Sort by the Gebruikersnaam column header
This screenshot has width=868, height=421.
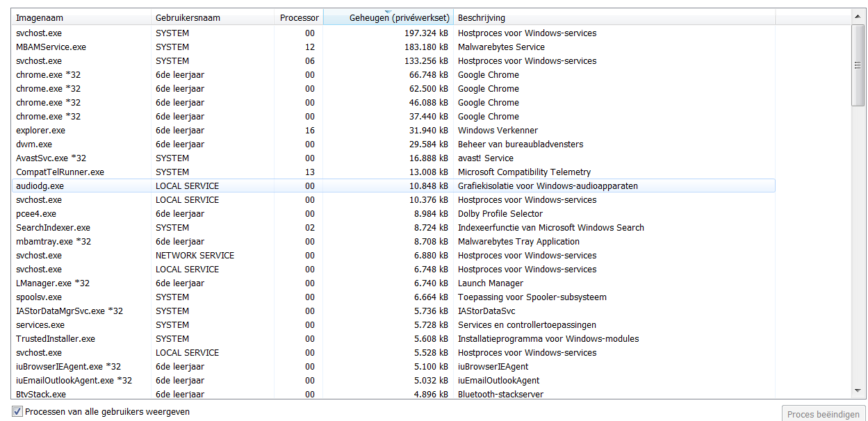(213, 18)
